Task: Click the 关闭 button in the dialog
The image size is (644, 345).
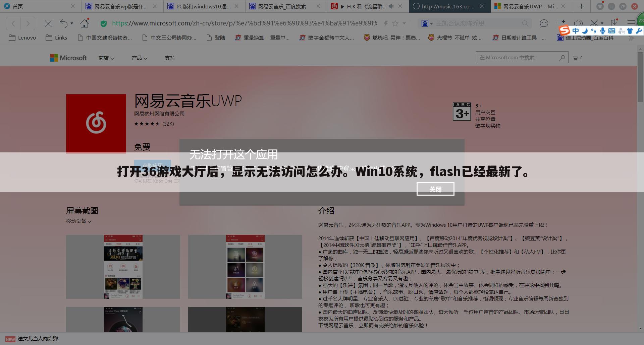Action: (435, 189)
